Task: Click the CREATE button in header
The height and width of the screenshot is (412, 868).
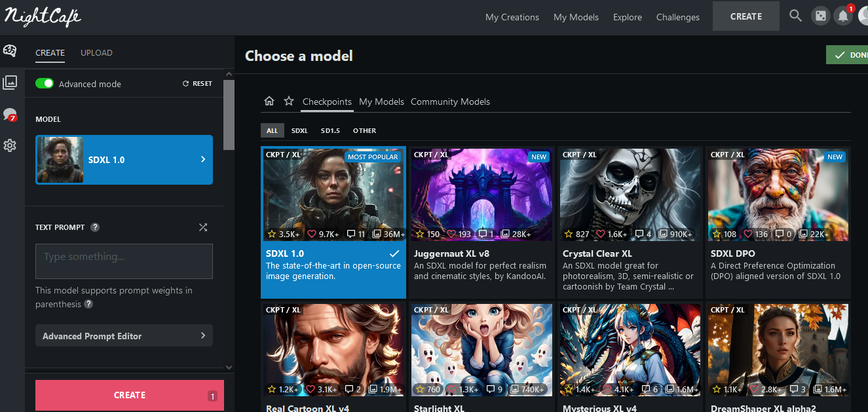Action: (x=746, y=16)
